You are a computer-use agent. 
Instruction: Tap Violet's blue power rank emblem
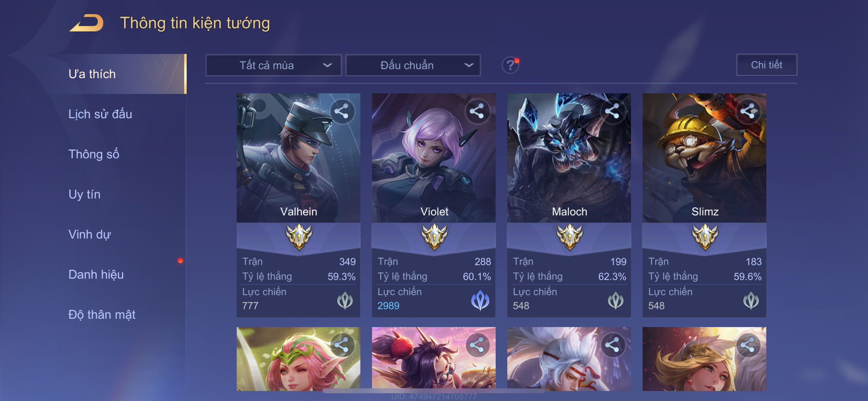coord(480,300)
